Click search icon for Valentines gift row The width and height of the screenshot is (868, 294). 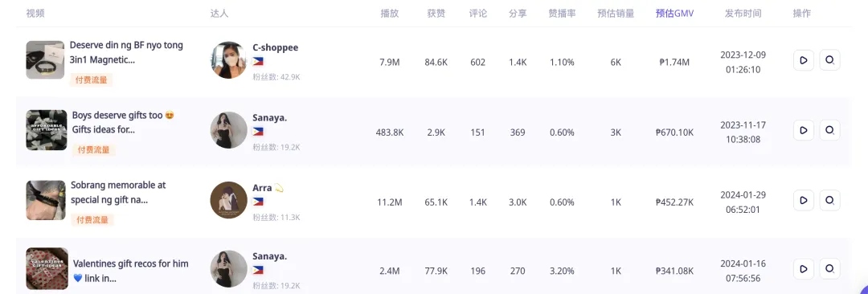(x=829, y=270)
